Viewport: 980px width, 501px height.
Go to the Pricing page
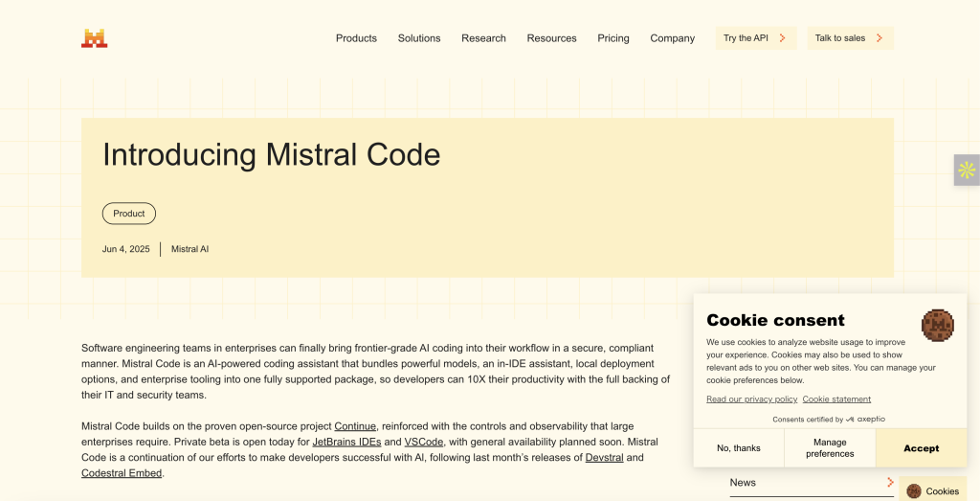click(613, 38)
